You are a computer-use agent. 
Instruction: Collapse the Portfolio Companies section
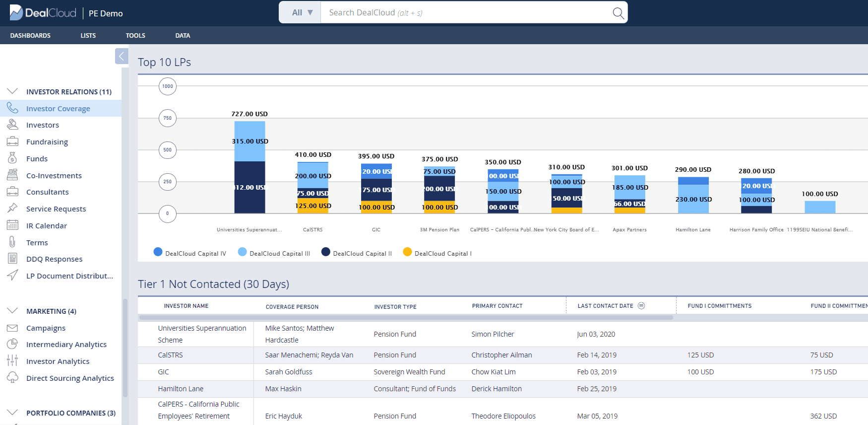coord(12,413)
